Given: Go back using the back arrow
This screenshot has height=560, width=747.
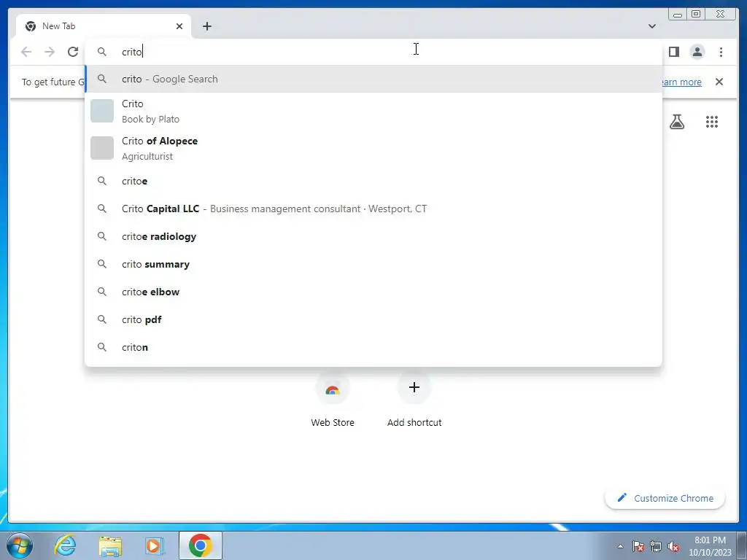Looking at the screenshot, I should (x=26, y=52).
